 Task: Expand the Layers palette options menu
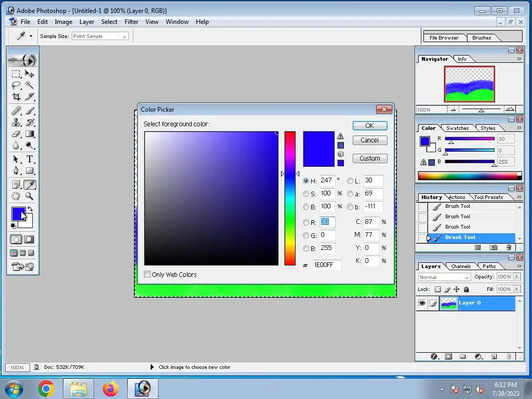click(x=519, y=267)
